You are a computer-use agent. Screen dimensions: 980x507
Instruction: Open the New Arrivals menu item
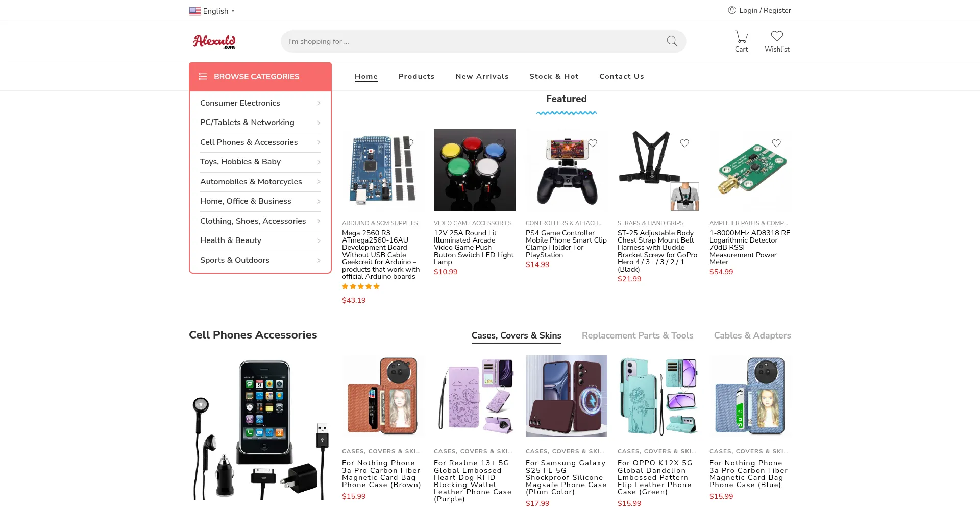482,76
